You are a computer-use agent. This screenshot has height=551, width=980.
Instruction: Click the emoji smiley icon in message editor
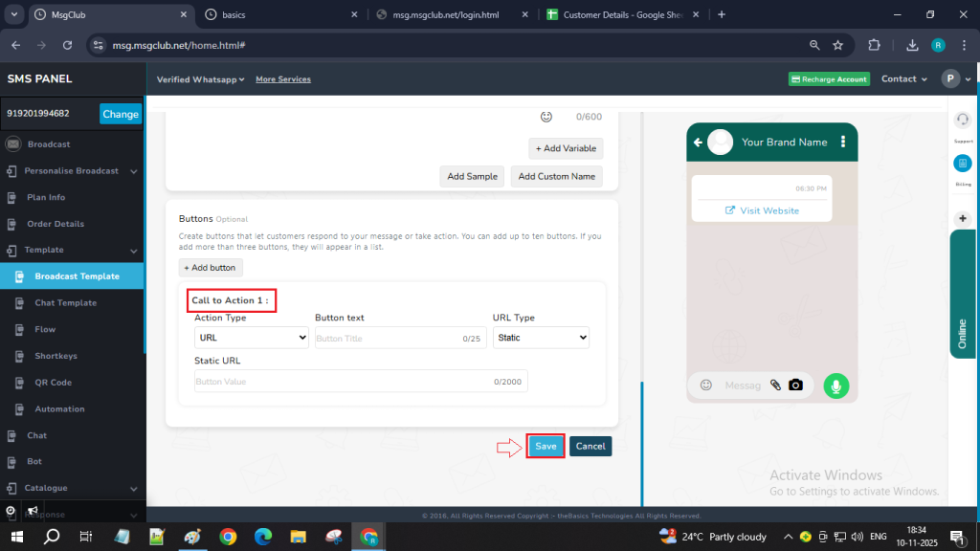pos(546,117)
